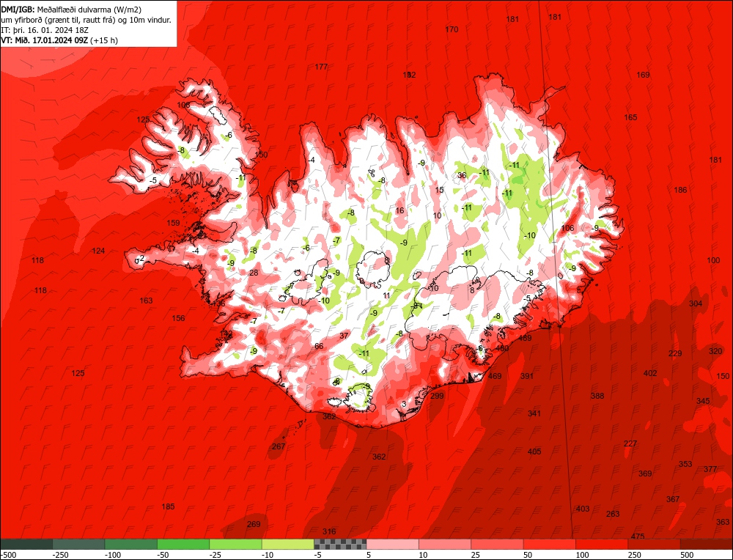
Task: Select the '-100' legend tick label
Action: click(113, 555)
